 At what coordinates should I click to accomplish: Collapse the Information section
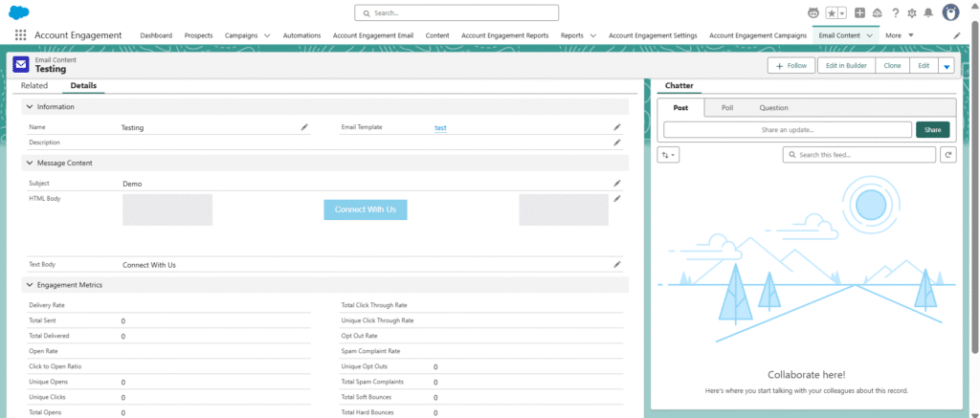pos(30,107)
